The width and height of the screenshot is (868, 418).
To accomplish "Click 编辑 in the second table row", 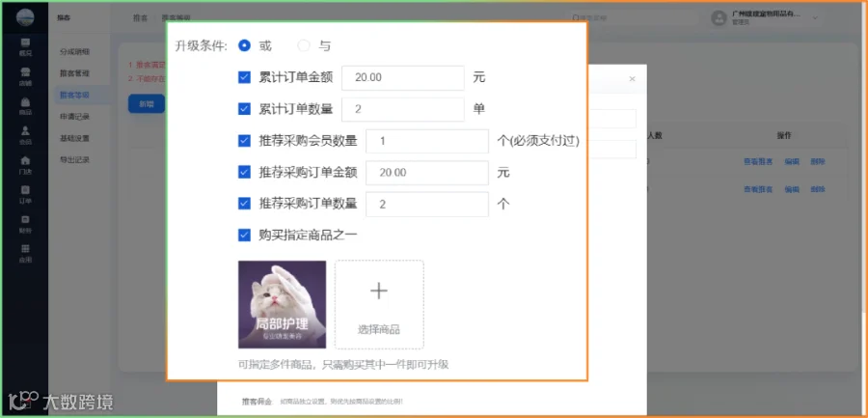I will [x=792, y=189].
